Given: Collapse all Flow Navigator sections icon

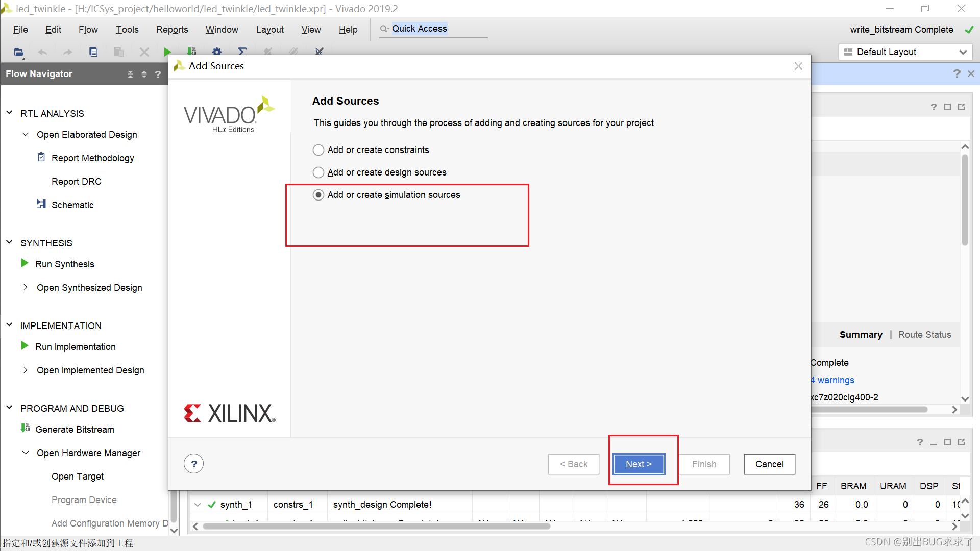Looking at the screenshot, I should point(130,74).
